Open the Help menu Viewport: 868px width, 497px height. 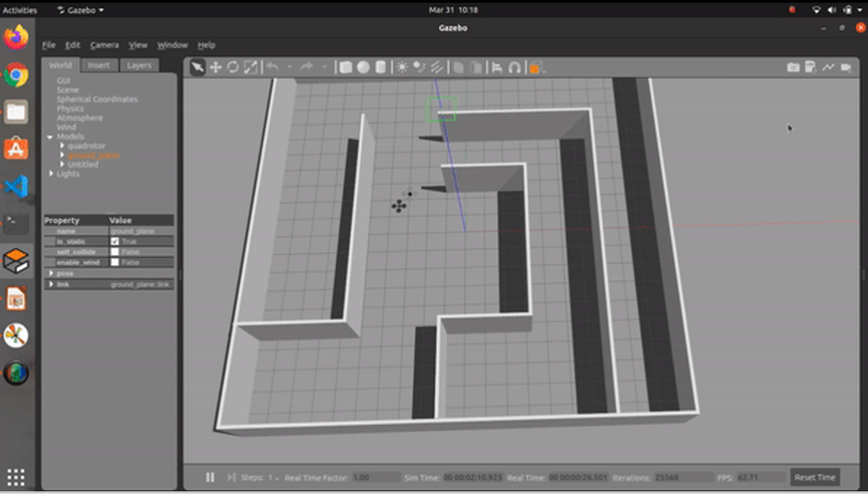pos(206,45)
